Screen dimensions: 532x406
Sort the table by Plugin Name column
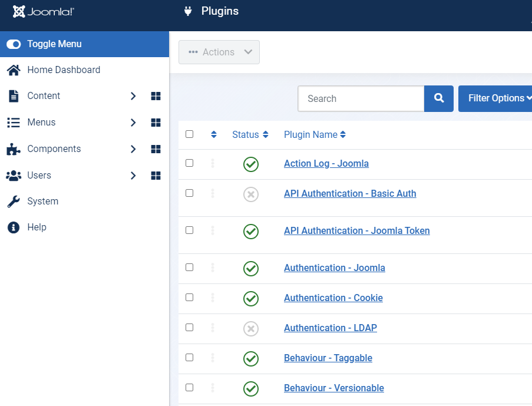point(315,134)
